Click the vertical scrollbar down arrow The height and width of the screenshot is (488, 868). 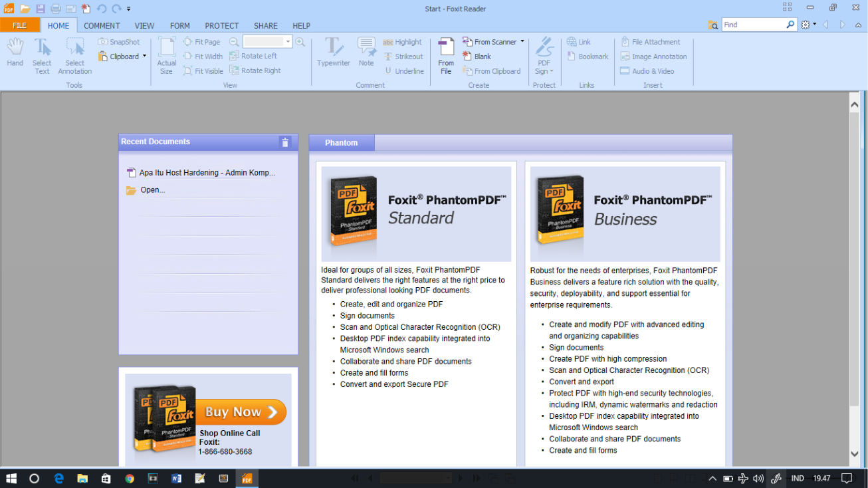coord(855,454)
